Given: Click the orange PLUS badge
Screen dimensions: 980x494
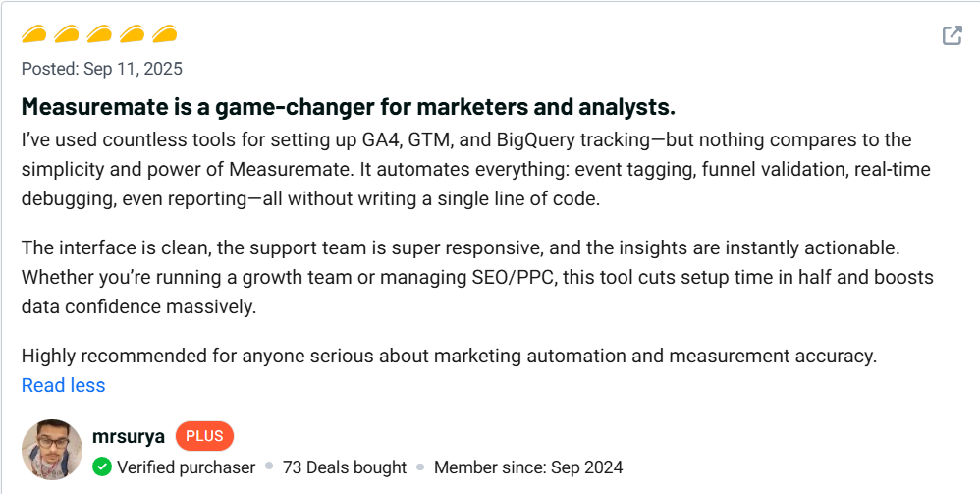Looking at the screenshot, I should coord(204,436).
